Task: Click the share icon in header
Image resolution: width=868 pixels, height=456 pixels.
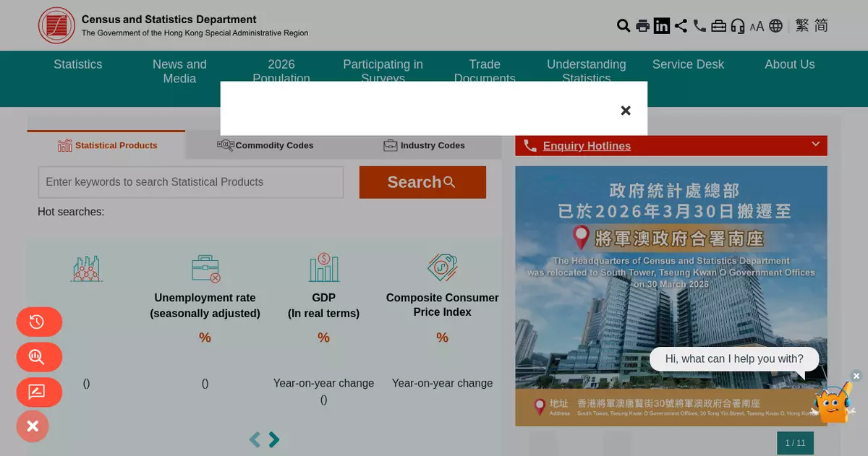Action: [x=681, y=26]
